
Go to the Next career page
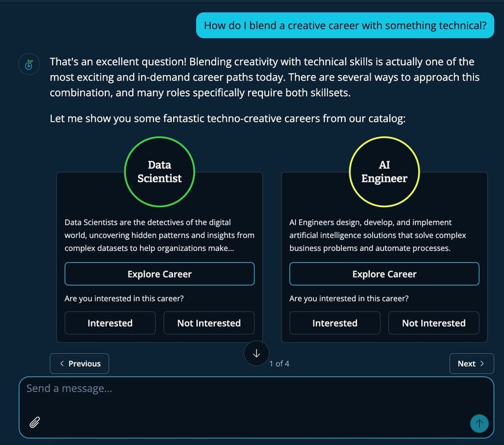click(x=471, y=363)
